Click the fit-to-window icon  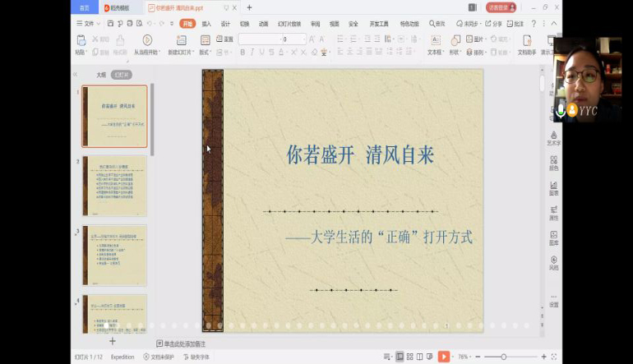[x=554, y=357]
